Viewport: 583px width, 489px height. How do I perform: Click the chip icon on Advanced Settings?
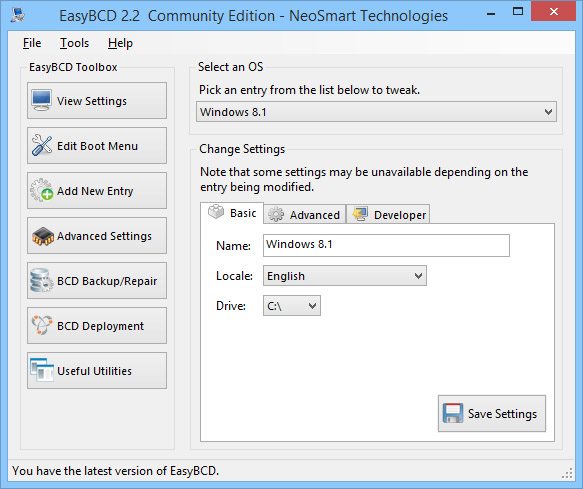coord(42,236)
